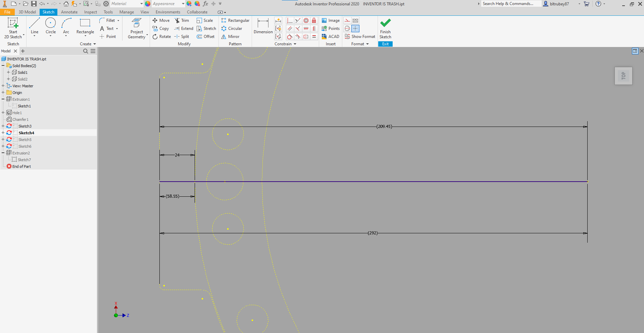Image resolution: width=644 pixels, height=333 pixels.
Task: Activate the Dimension tool
Action: tap(263, 27)
